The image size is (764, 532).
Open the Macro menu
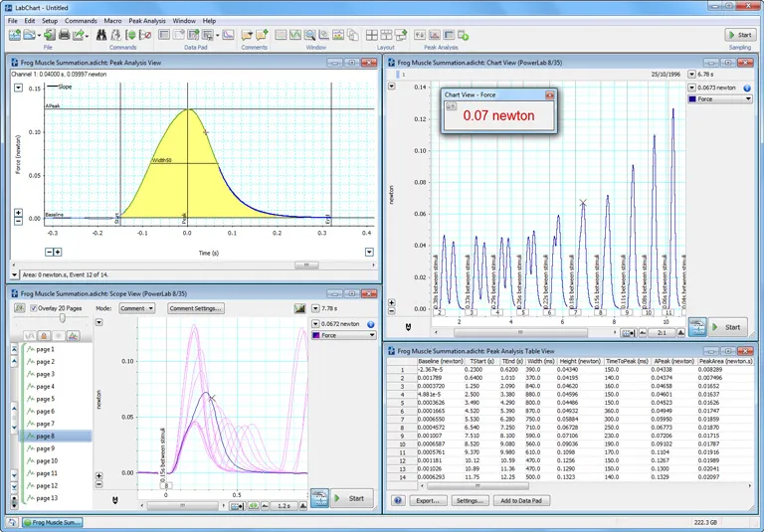click(112, 20)
